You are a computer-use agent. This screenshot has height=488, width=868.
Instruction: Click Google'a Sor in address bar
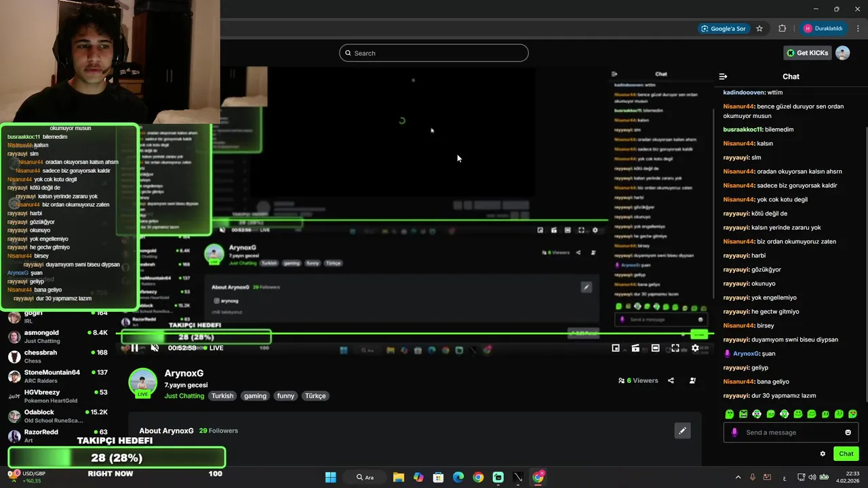tap(723, 28)
